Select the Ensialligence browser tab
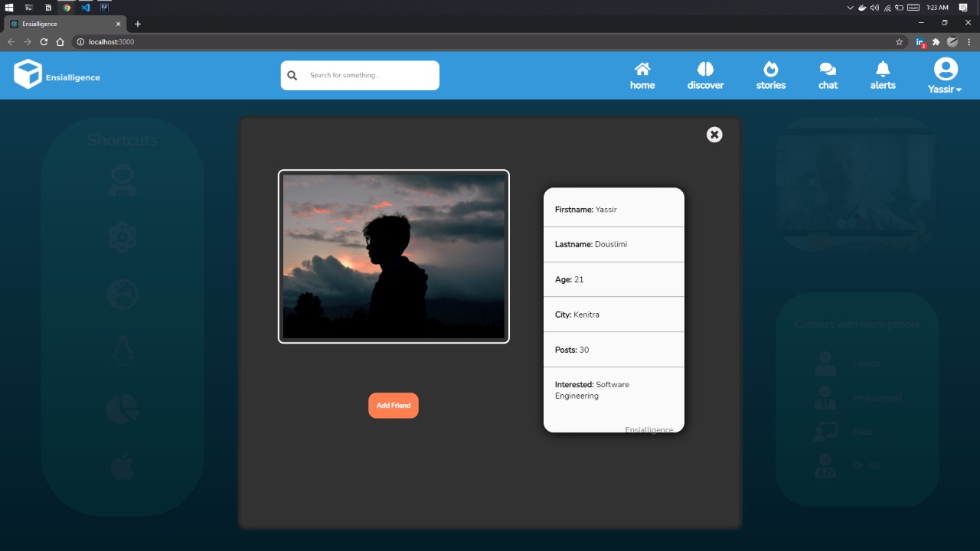 pyautogui.click(x=65, y=23)
